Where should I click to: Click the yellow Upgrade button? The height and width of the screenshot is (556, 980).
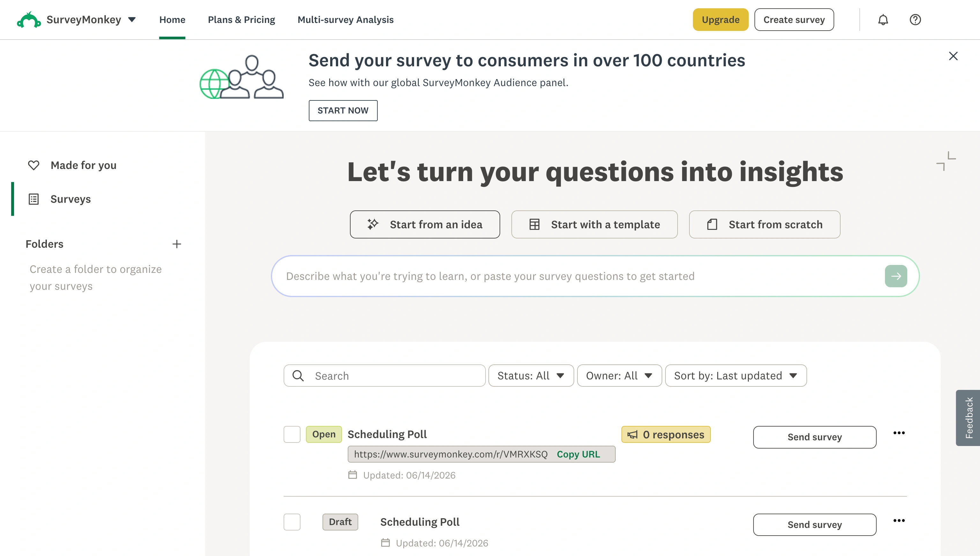(x=721, y=19)
